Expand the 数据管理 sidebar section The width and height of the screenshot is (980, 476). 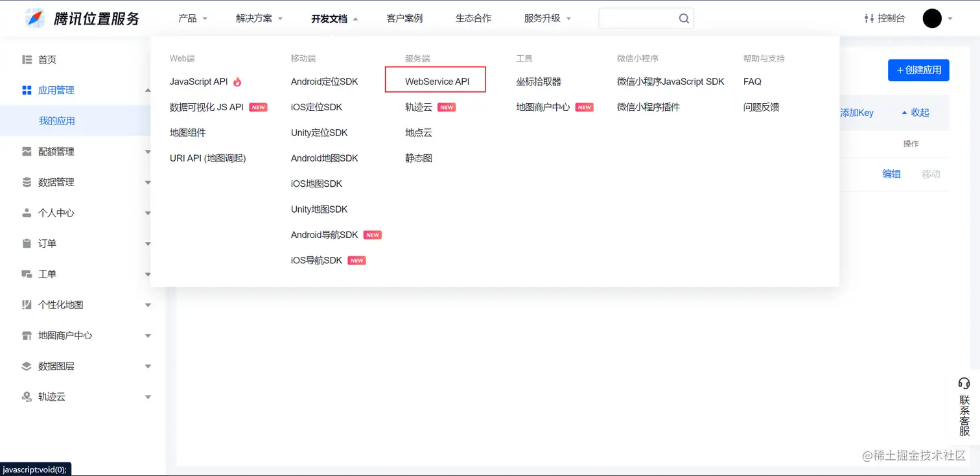pos(148,182)
